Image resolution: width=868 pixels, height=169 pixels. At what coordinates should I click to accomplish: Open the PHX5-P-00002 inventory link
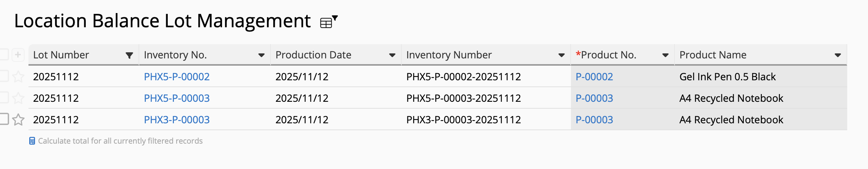click(x=177, y=77)
